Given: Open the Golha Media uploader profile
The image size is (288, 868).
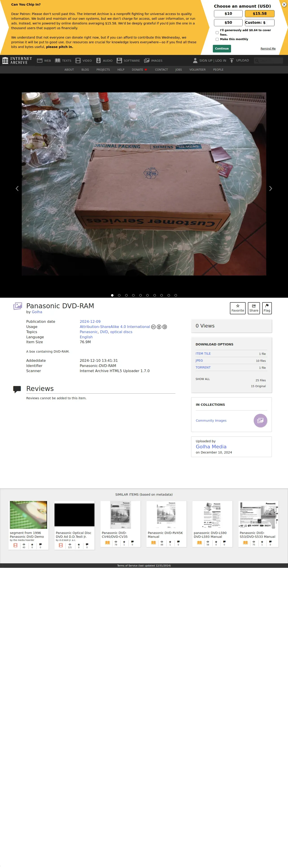Looking at the screenshot, I should pyautogui.click(x=211, y=447).
